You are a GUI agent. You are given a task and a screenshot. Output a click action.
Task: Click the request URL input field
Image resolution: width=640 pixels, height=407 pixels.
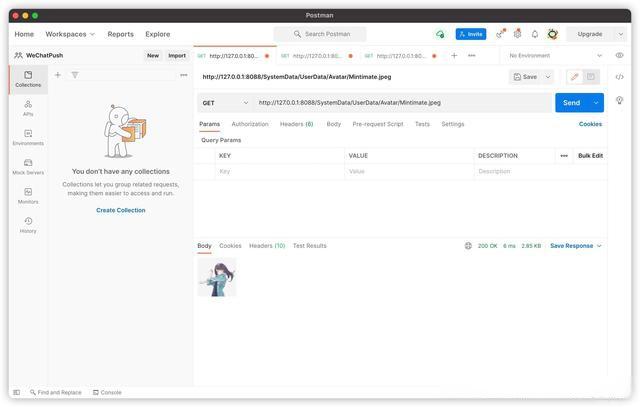pos(402,103)
